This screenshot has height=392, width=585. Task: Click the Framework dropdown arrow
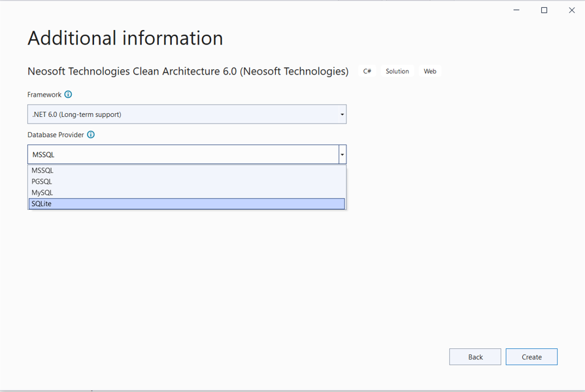(342, 114)
